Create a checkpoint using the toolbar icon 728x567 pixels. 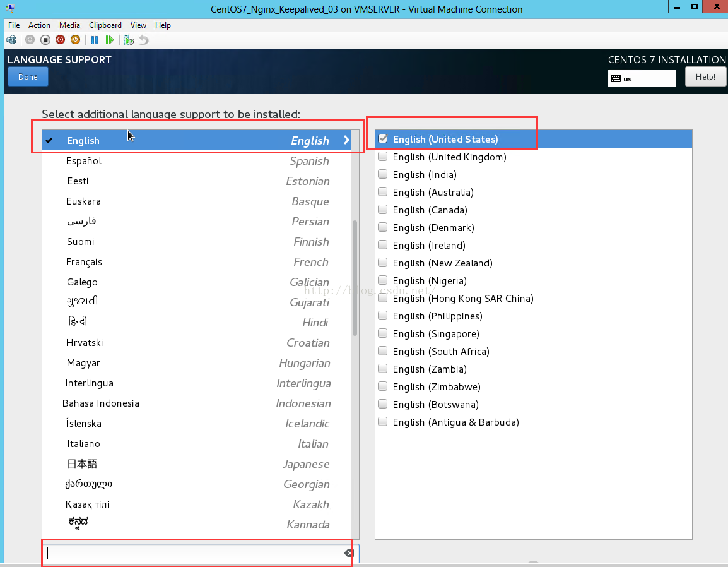point(129,40)
